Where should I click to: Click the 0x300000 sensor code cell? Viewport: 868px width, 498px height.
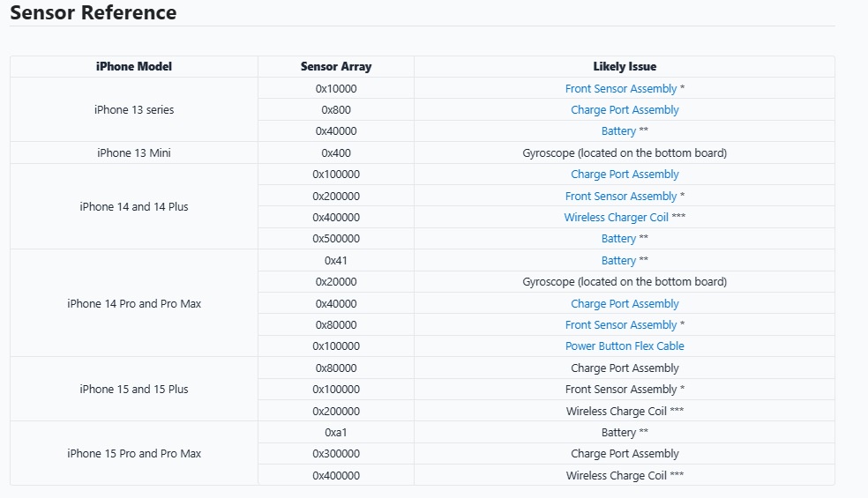tap(336, 454)
